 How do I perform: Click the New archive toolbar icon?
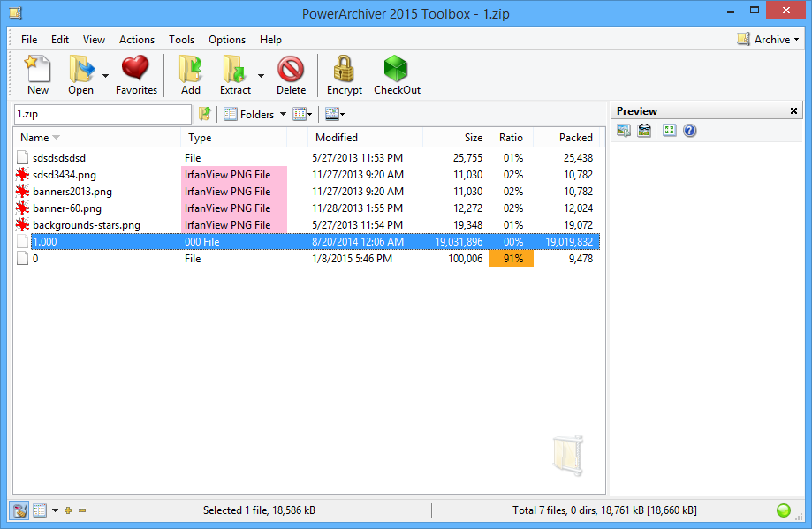[x=38, y=69]
